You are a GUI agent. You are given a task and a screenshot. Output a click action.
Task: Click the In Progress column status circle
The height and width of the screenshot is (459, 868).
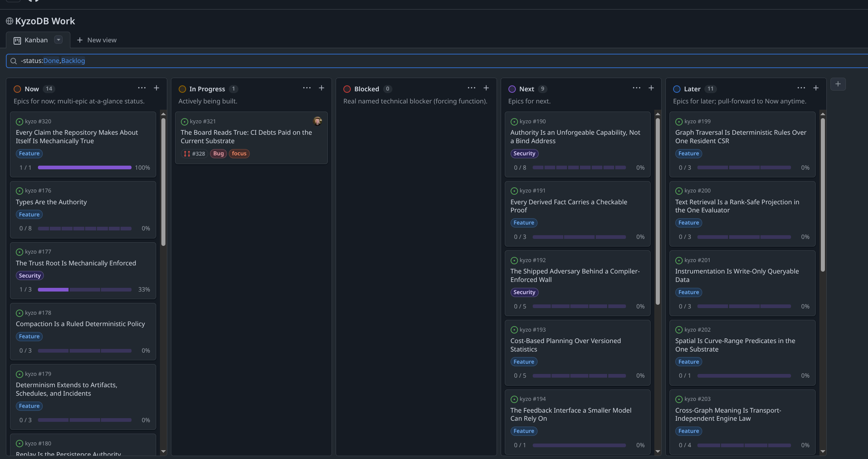pos(182,89)
